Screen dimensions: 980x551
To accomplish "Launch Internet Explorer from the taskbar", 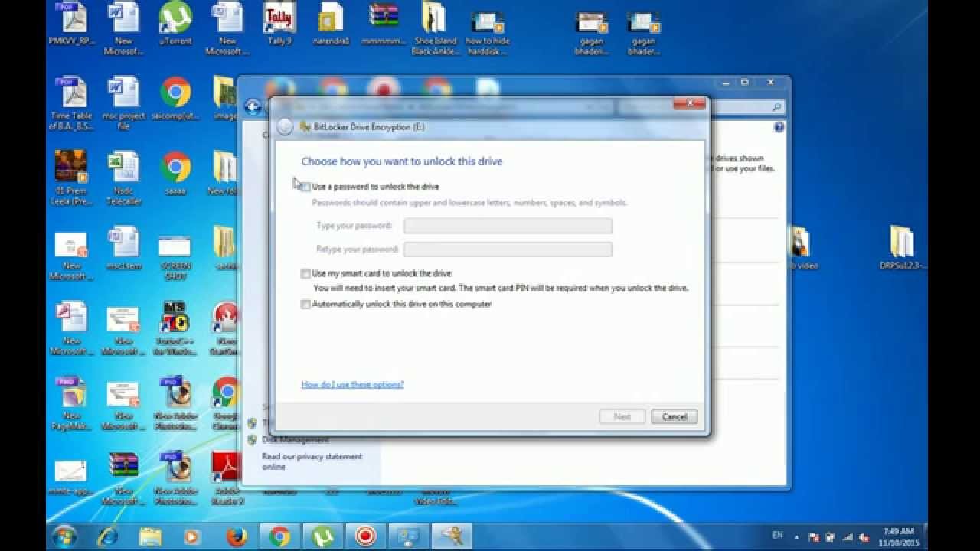I will 108,536.
